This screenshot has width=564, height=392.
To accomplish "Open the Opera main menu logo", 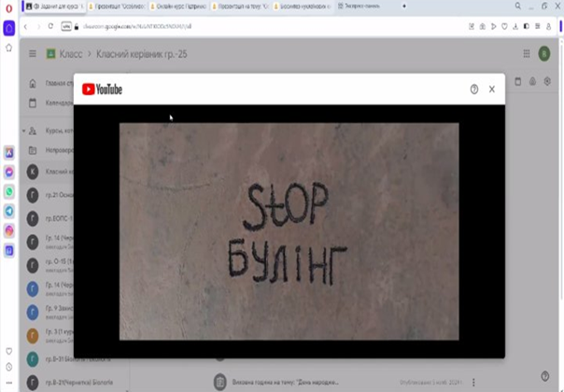I will tap(9, 7).
